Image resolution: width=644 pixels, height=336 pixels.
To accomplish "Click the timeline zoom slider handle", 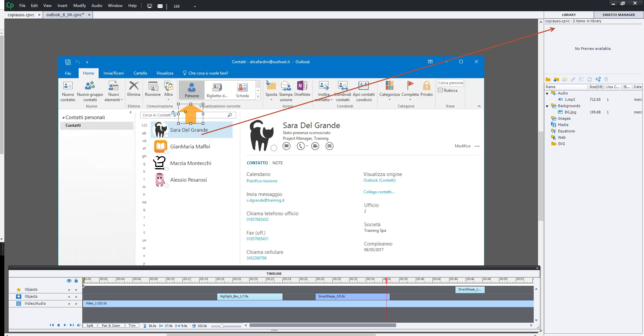I will (222, 326).
